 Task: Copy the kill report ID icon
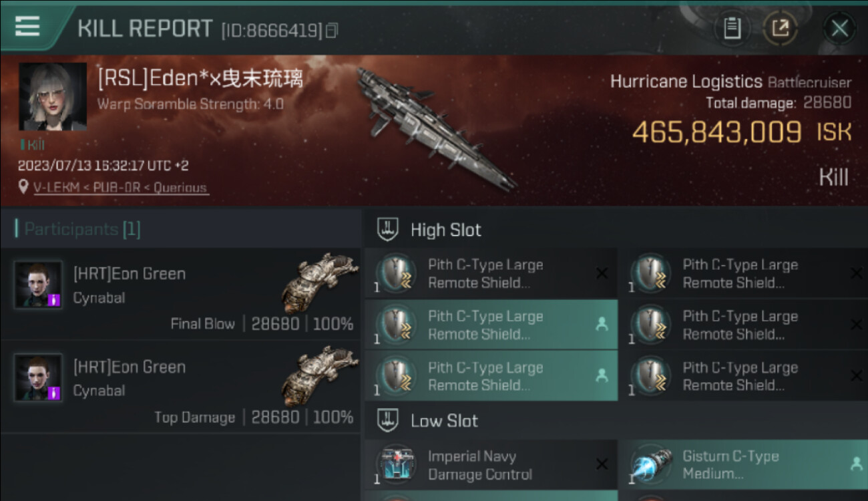pos(332,30)
